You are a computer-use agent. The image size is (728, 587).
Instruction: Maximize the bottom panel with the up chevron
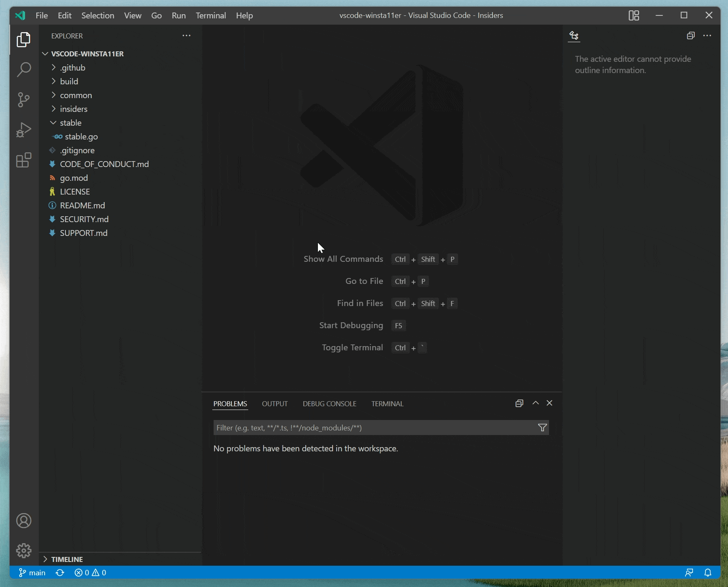pyautogui.click(x=536, y=403)
